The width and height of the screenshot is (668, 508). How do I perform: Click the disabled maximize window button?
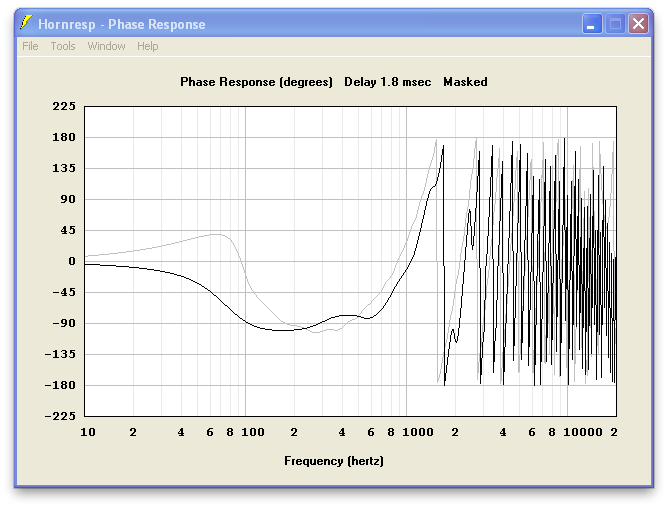[x=615, y=23]
